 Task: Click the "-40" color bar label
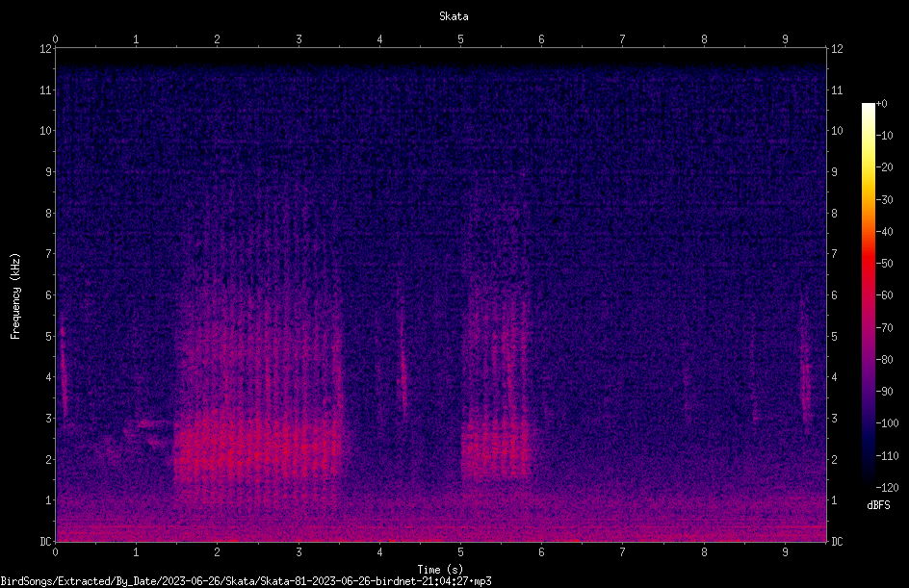(x=884, y=232)
